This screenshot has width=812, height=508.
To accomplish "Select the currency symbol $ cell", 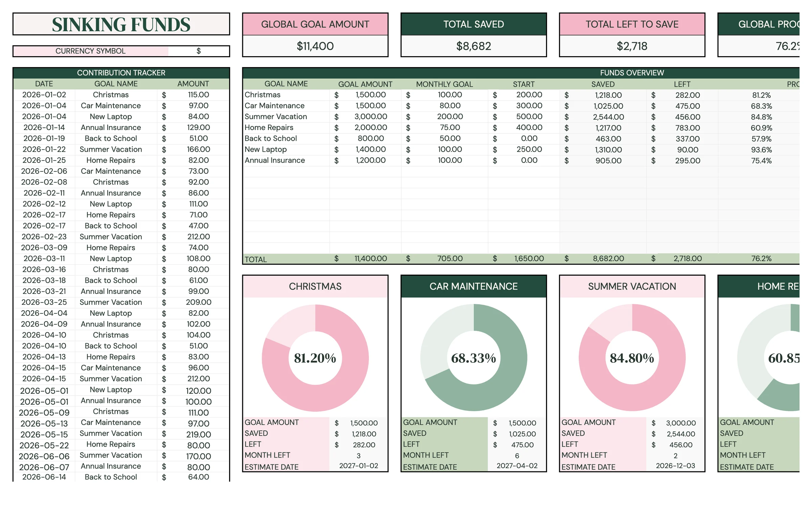I will pyautogui.click(x=199, y=51).
